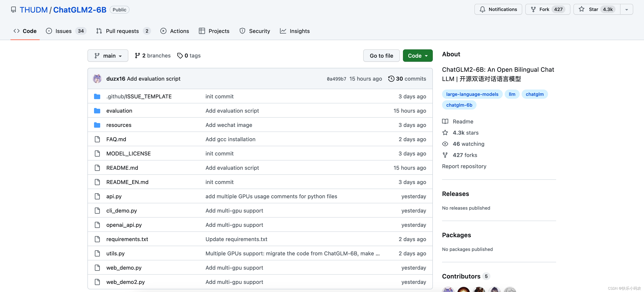Click the chatglm-6b topic tag
This screenshot has width=644, height=292.
pyautogui.click(x=459, y=105)
